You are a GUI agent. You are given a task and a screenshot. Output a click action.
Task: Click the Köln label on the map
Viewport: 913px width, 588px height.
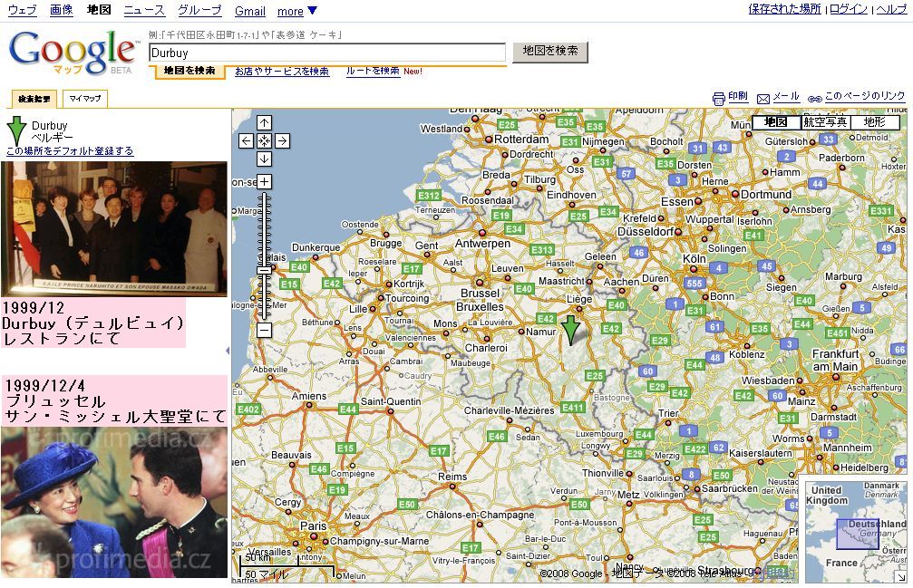(x=694, y=259)
